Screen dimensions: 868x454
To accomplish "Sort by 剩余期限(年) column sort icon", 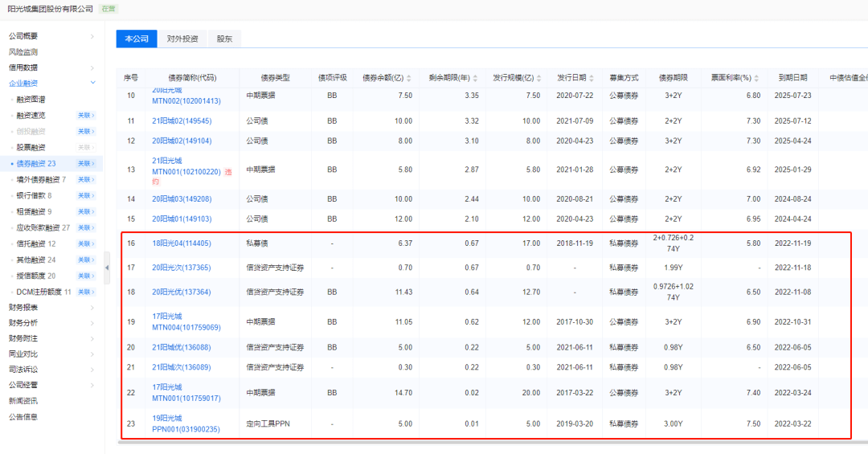I will point(476,78).
